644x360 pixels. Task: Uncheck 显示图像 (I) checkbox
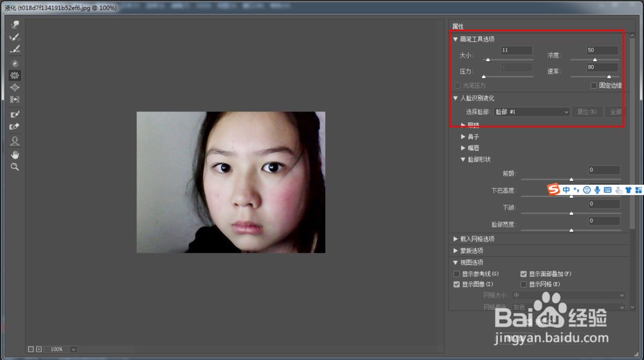point(457,284)
